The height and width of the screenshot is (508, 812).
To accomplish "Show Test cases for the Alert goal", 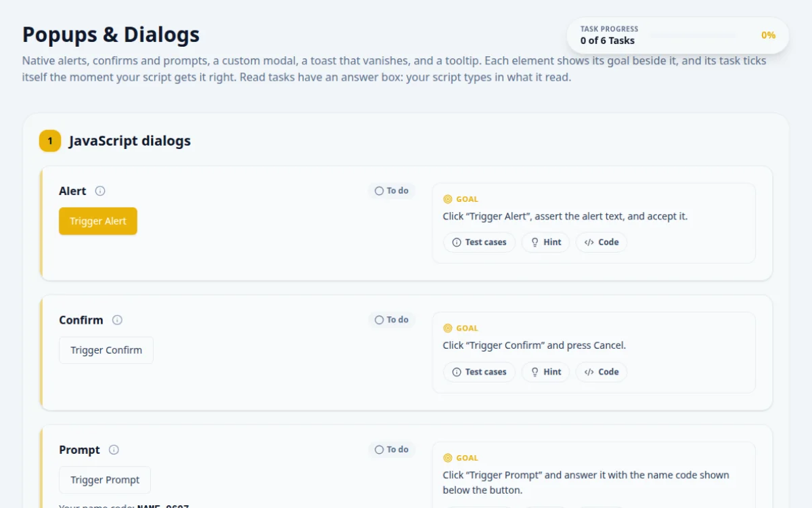I will pos(479,242).
